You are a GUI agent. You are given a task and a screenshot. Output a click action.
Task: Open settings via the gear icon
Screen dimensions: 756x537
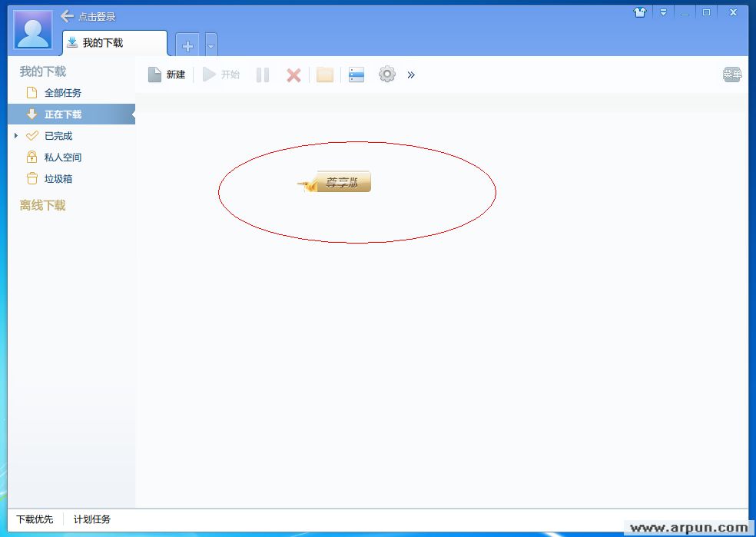point(387,75)
